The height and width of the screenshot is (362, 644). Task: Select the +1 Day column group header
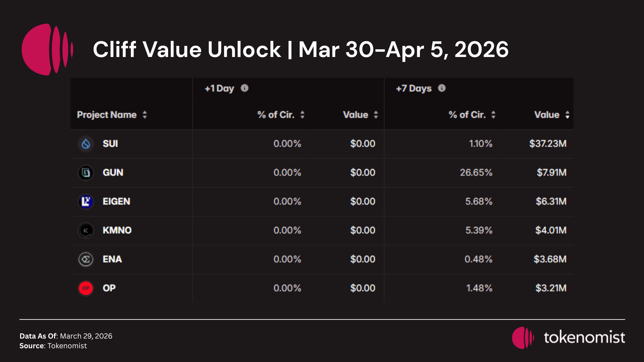pyautogui.click(x=219, y=88)
